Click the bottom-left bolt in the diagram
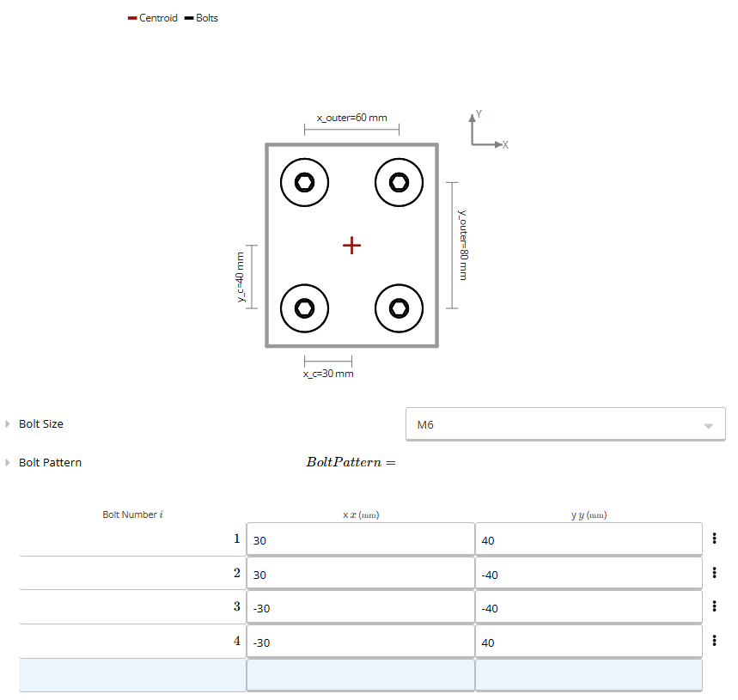The height and width of the screenshot is (700, 738). click(304, 308)
